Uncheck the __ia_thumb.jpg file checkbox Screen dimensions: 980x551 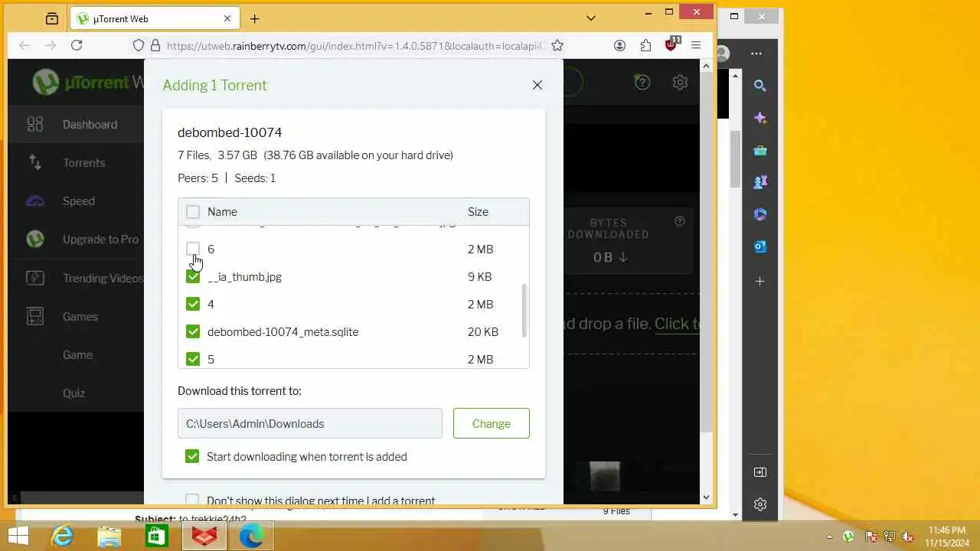click(193, 277)
